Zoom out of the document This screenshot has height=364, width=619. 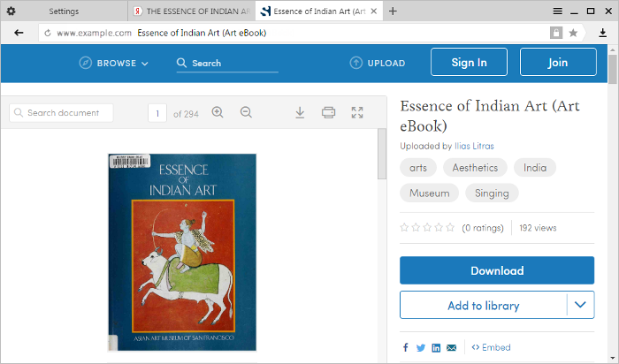click(x=246, y=112)
